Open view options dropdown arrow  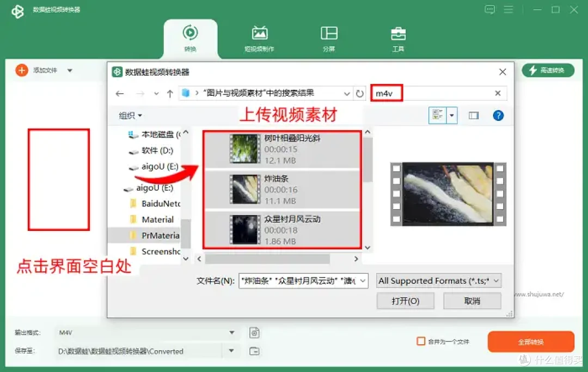pyautogui.click(x=451, y=115)
